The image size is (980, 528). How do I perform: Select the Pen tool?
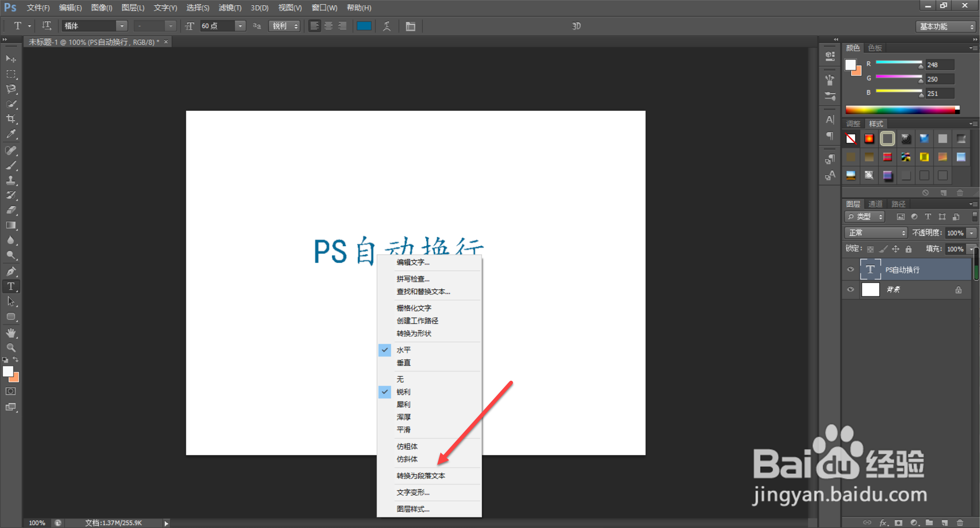(11, 271)
